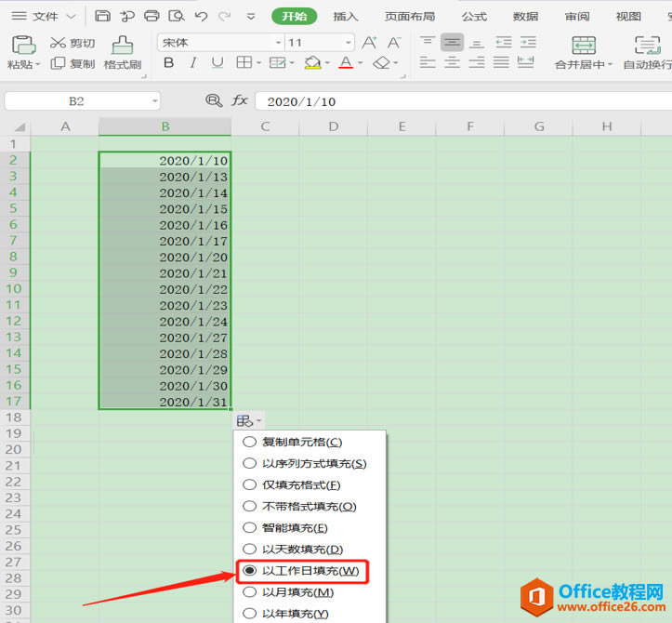Viewport: 672px width, 623px height.
Task: Select the Format Painter (格式刷) tool
Action: 123,53
